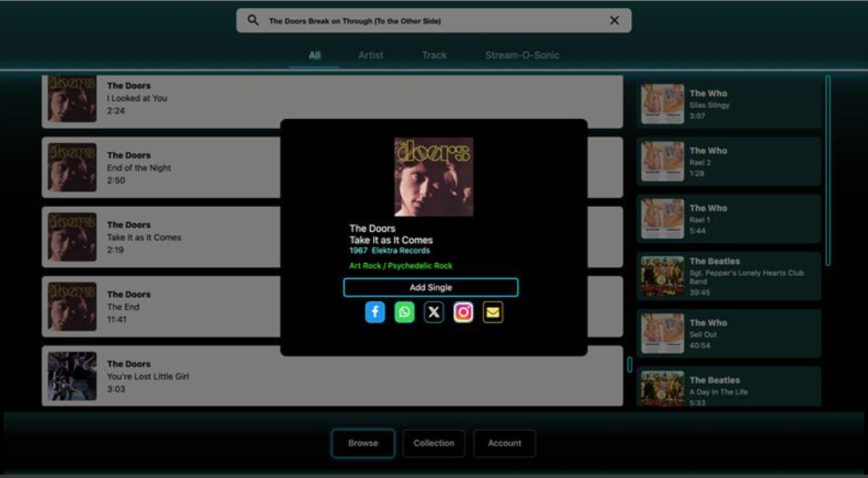The height and width of the screenshot is (478, 868).
Task: Click the 'Sell Out' title
Action: [x=703, y=334]
